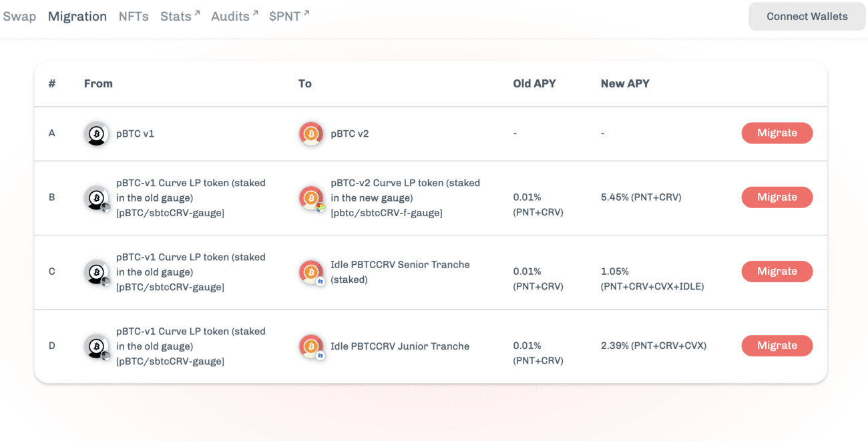
Task: Migrate pBTC v1 to pBTC v2
Action: click(x=777, y=133)
